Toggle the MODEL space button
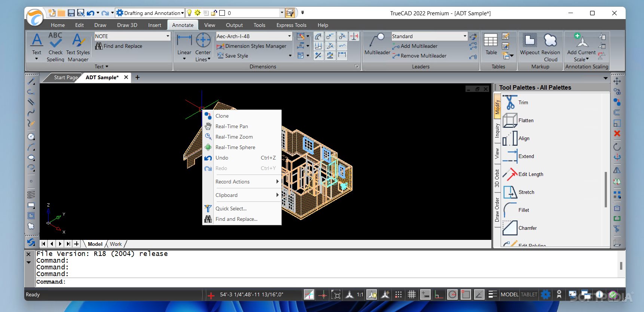 coord(509,294)
